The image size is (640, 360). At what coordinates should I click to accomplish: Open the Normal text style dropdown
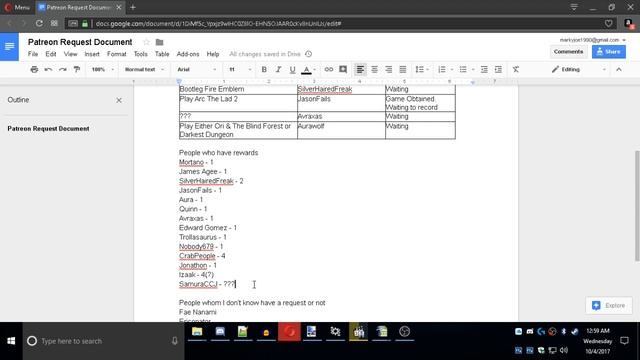[x=144, y=69]
